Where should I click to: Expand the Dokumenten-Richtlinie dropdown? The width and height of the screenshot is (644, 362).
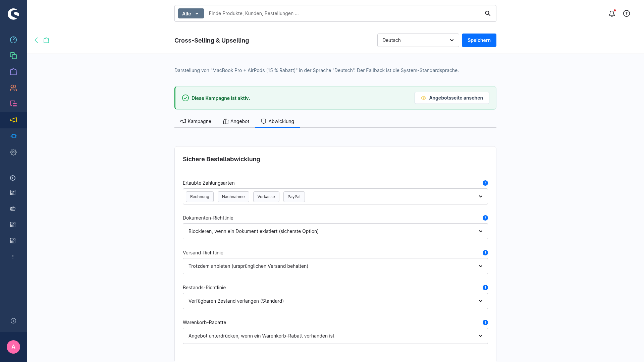335,231
